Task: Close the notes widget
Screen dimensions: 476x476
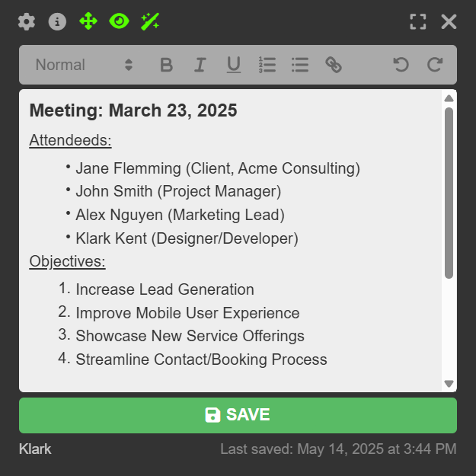Action: [449, 21]
